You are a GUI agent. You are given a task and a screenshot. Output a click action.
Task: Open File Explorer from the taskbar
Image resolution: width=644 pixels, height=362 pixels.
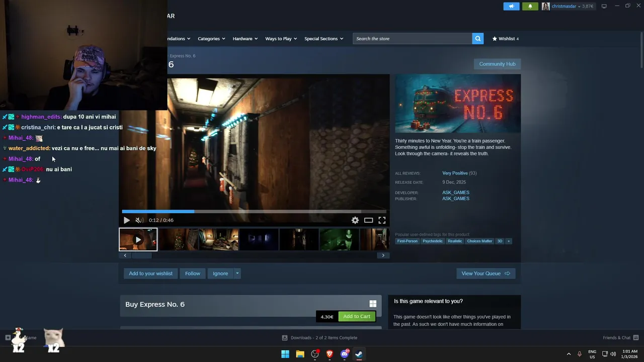pos(300,354)
